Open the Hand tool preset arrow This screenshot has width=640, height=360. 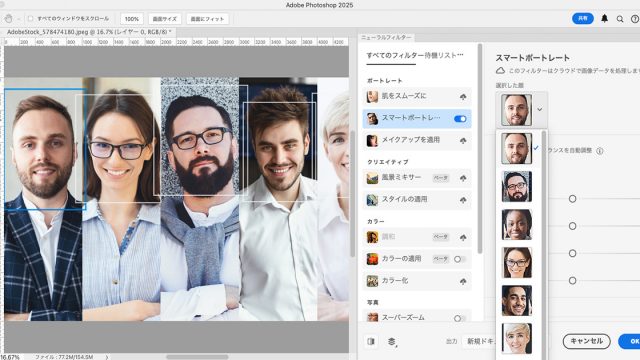[x=18, y=19]
